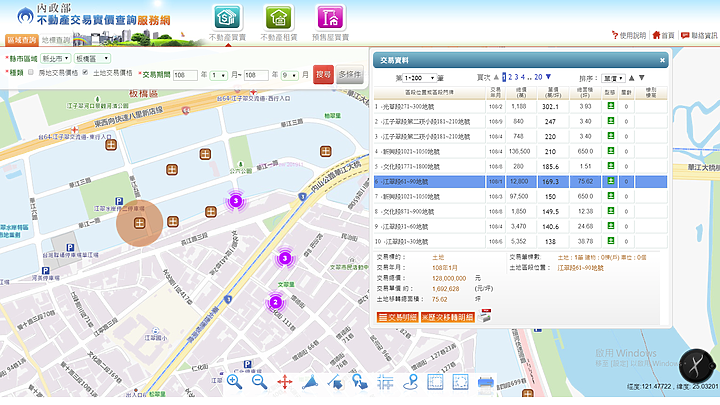Viewport: 720px width, 405px height.
Task: Click the purple cluster marker numbered 2
Action: (x=276, y=302)
